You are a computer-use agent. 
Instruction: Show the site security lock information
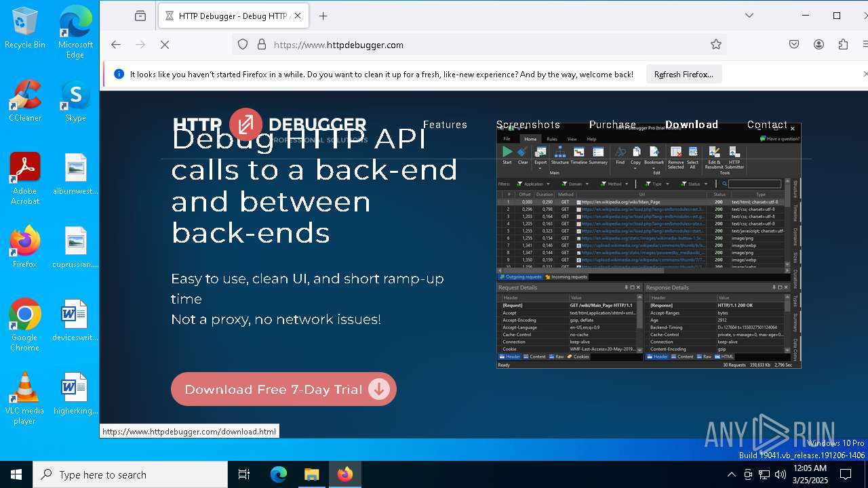click(262, 45)
